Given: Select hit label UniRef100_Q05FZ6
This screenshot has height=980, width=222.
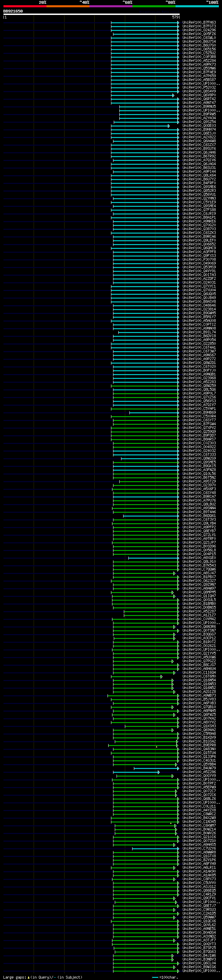Looking at the screenshot, I should pyautogui.click(x=199, y=34).
